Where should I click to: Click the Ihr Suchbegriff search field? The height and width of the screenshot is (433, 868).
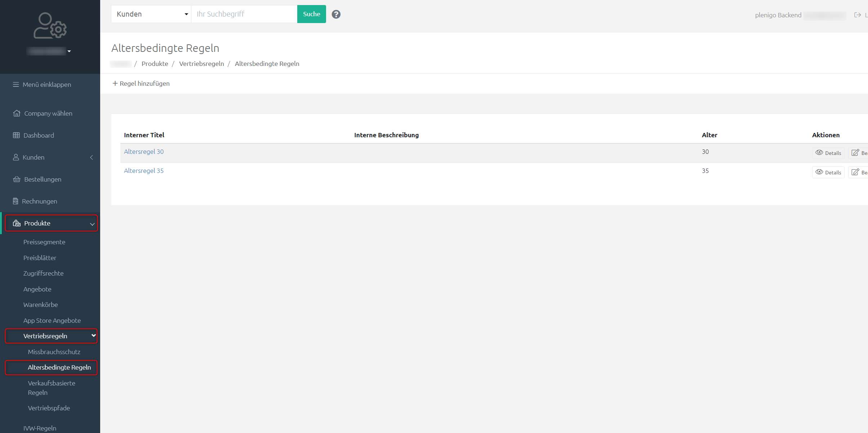tap(244, 14)
